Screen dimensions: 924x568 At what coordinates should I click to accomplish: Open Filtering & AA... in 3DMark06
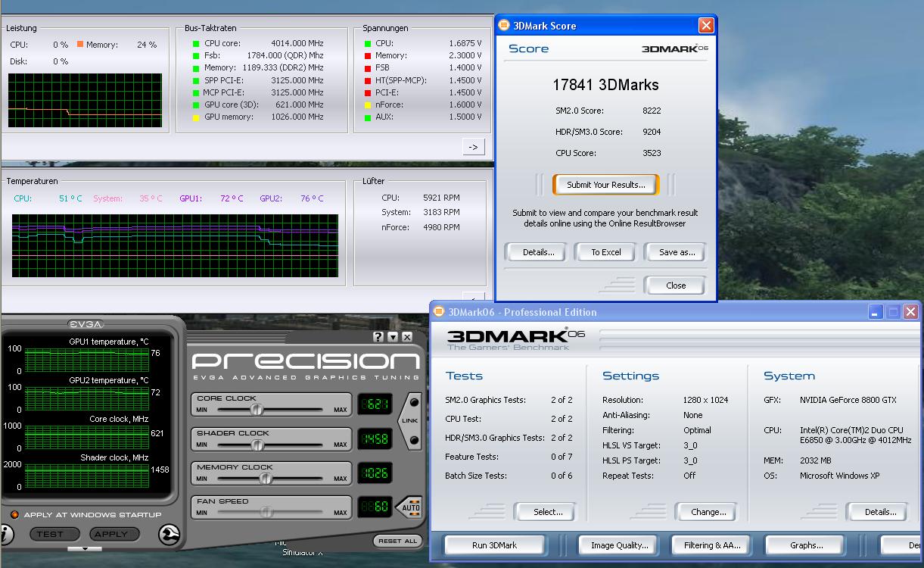click(x=712, y=545)
